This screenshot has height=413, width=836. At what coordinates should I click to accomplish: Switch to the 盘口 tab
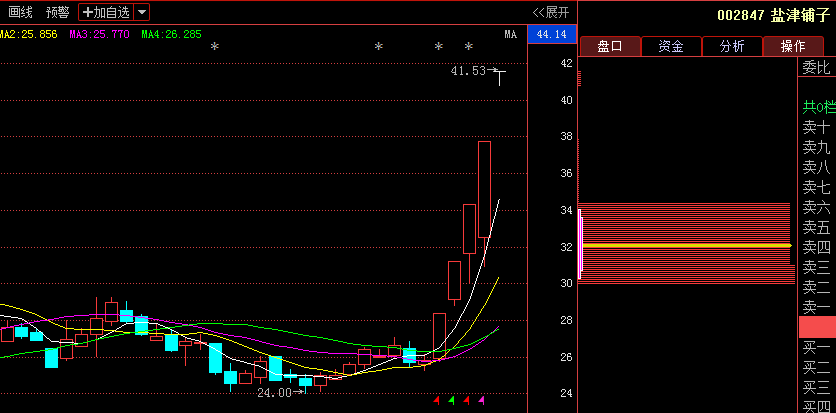pyautogui.click(x=609, y=46)
